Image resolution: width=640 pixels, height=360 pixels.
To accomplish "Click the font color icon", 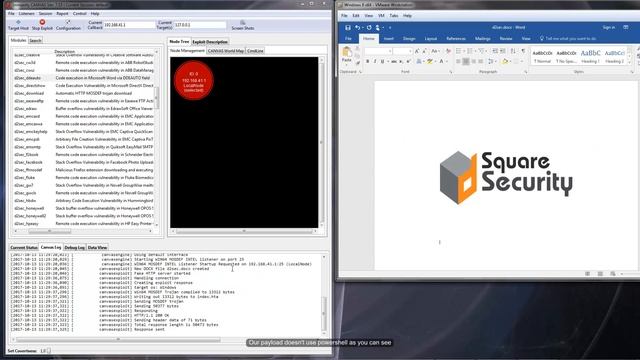I will (441, 61).
